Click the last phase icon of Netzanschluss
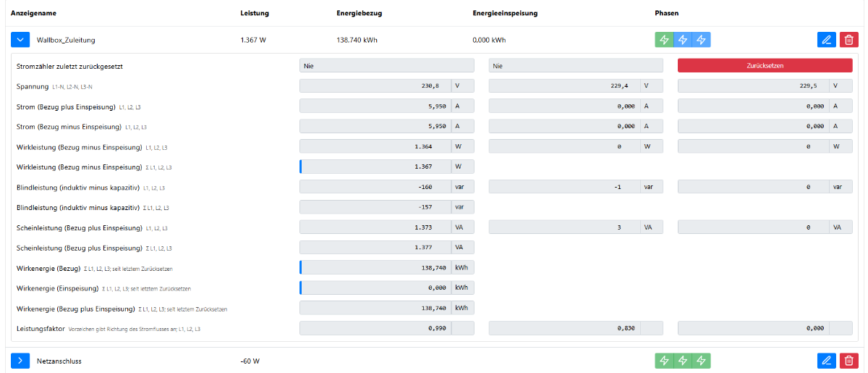868x373 pixels. [702, 361]
